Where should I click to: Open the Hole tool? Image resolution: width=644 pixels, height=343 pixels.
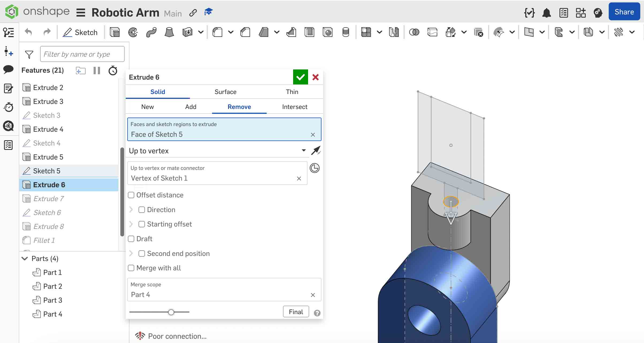click(328, 32)
